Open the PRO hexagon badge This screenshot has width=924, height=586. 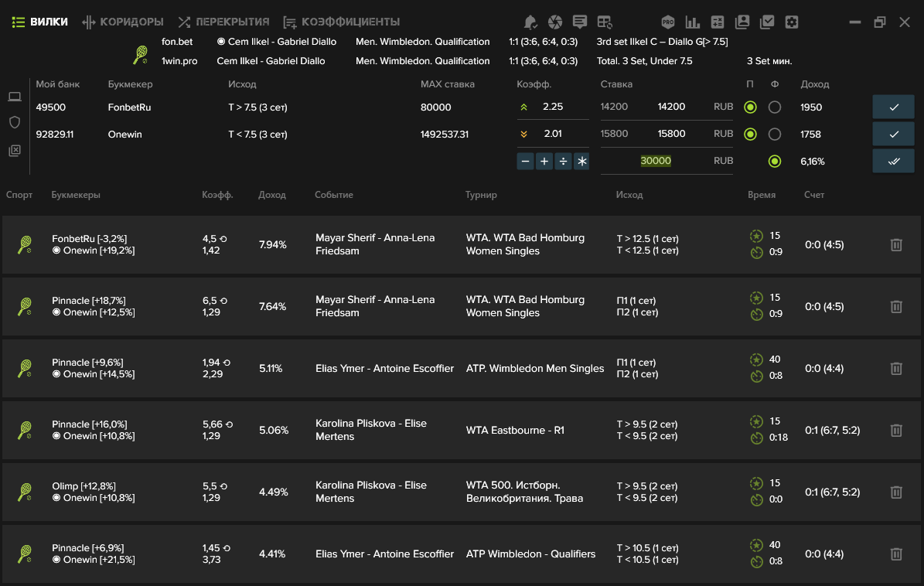[x=667, y=22]
